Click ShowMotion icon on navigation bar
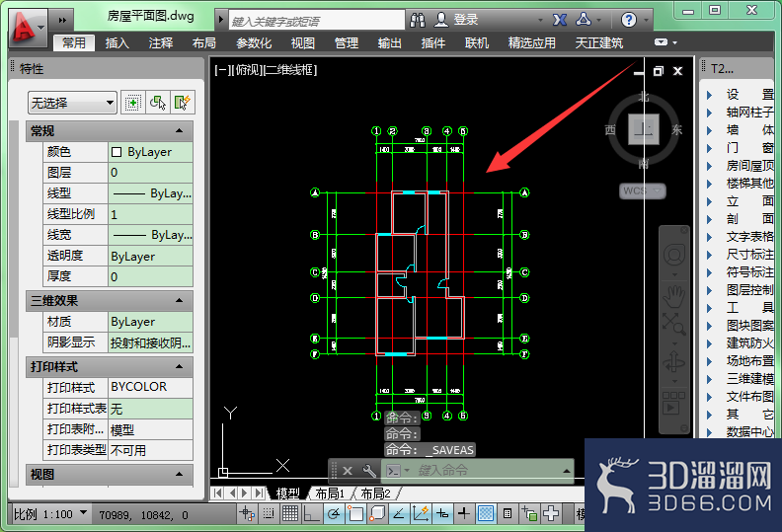The image size is (782, 532). (x=673, y=403)
